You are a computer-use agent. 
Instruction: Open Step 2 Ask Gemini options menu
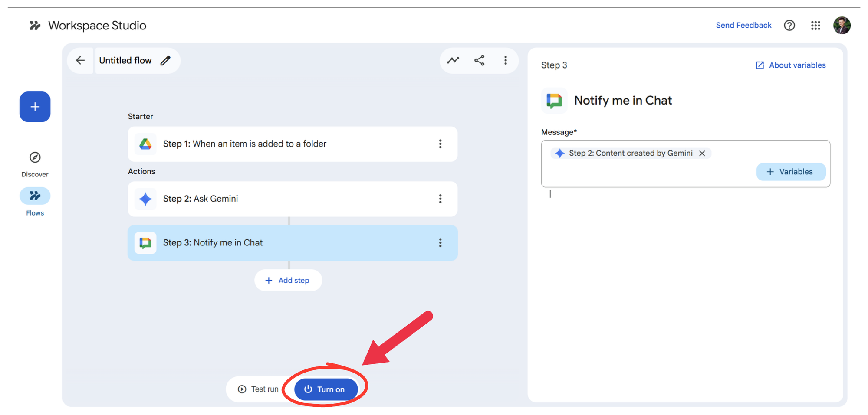440,199
